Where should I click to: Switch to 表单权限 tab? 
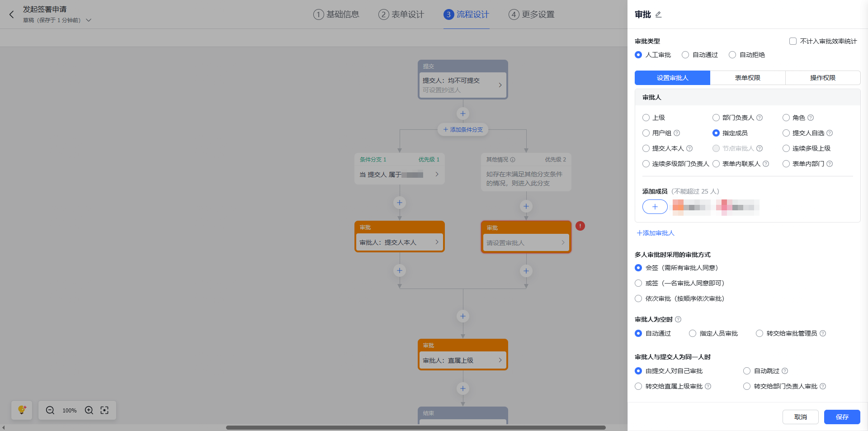click(747, 78)
